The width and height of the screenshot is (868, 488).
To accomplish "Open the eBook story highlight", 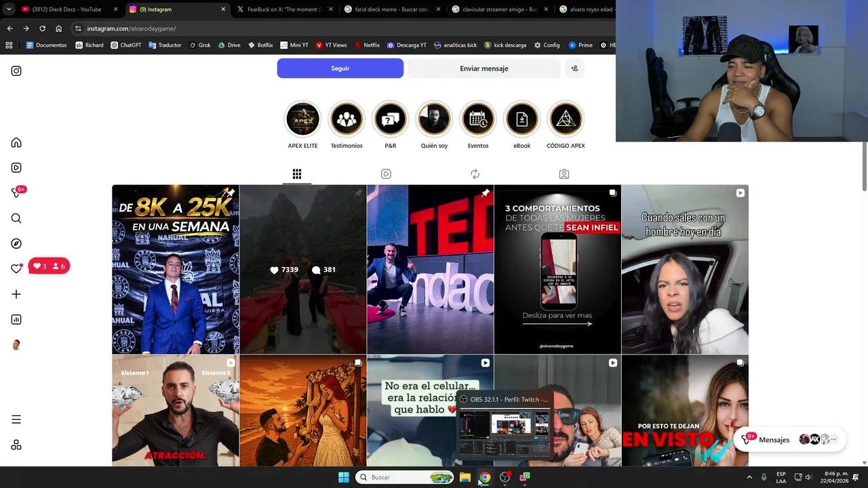I will 522,119.
